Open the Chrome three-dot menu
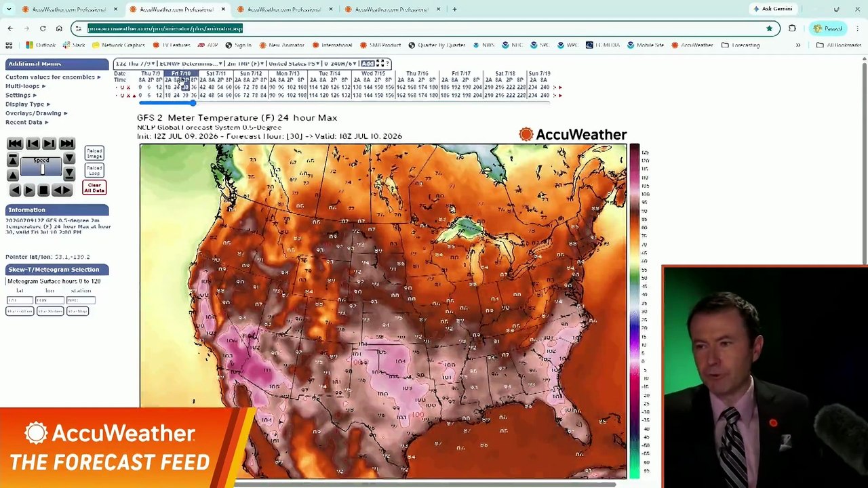 (x=858, y=28)
